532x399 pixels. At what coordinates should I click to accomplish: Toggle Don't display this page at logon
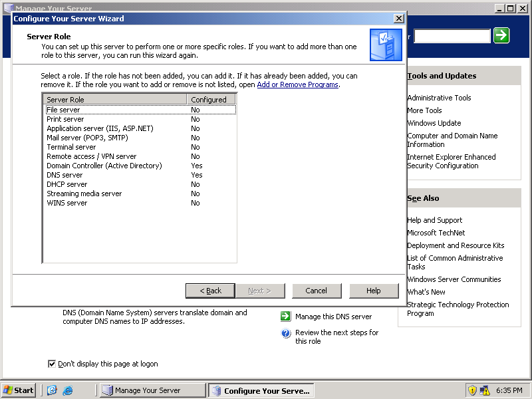52,364
